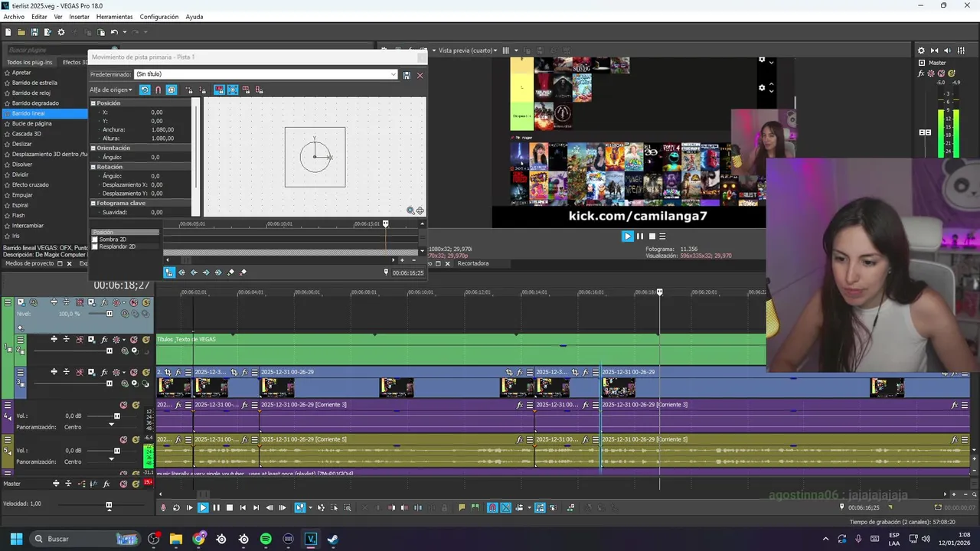Click Record microphone button in transport bar

pos(163,508)
